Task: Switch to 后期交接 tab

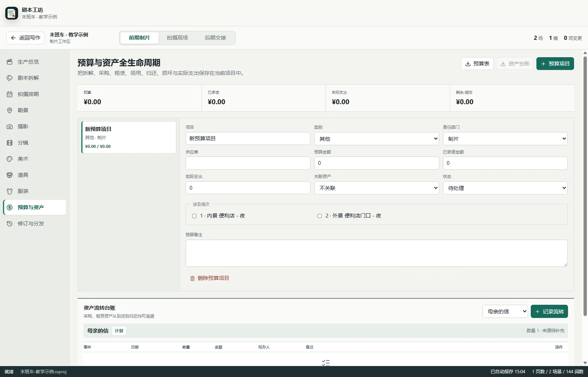Action: pos(215,38)
